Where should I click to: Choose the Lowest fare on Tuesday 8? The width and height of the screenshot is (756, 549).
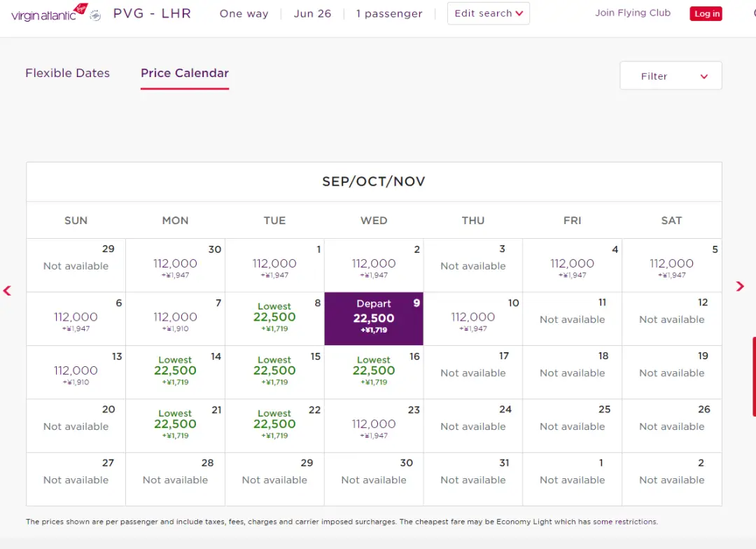pos(274,318)
